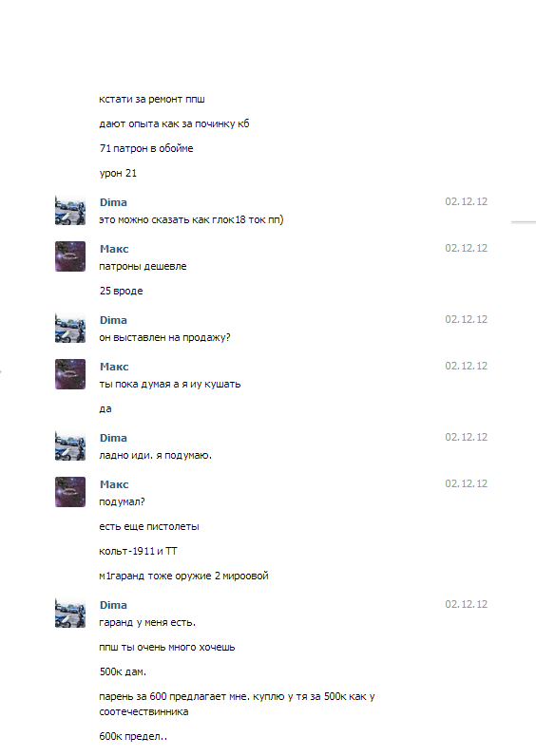Click Dima's avatar by он выставлен на продажу

pos(70,328)
